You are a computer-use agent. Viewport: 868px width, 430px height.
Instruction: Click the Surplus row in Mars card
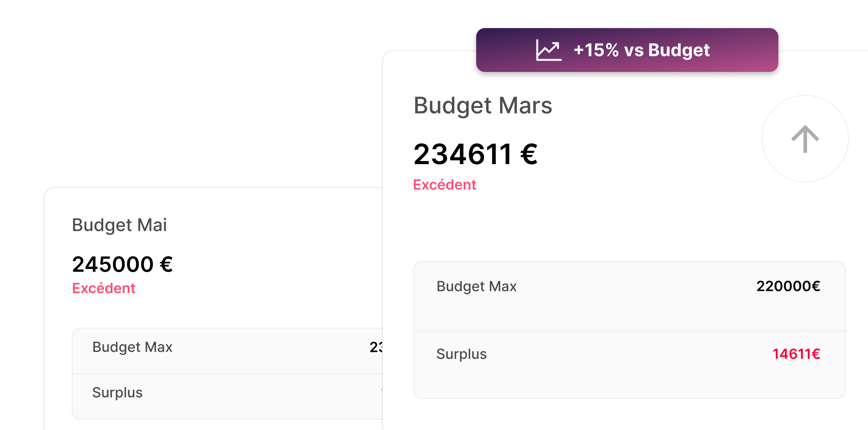coord(629,364)
